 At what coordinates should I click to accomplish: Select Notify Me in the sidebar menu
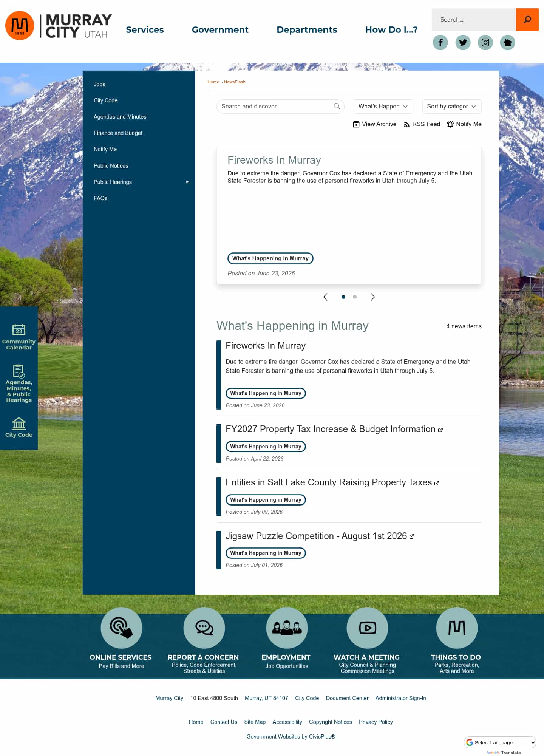coord(105,149)
